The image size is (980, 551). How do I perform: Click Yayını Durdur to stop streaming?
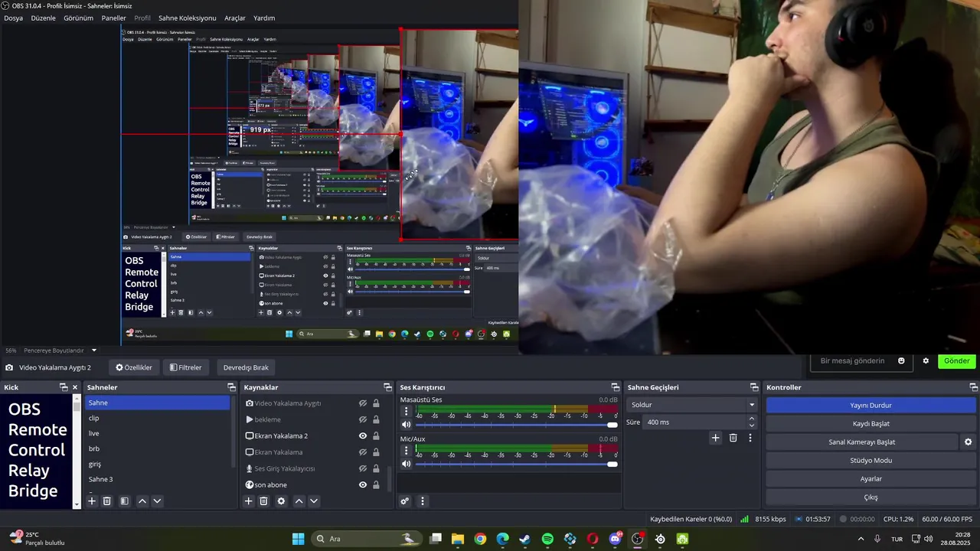871,406
